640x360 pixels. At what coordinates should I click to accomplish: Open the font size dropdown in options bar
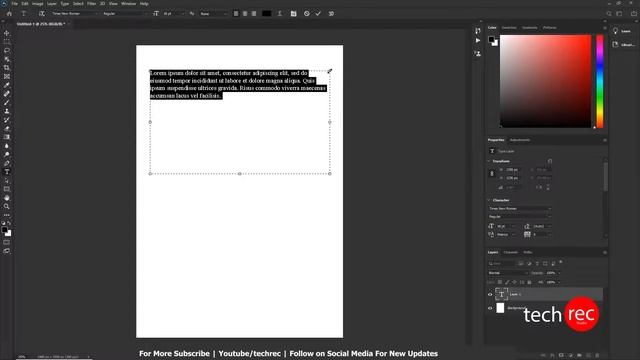tap(174, 13)
